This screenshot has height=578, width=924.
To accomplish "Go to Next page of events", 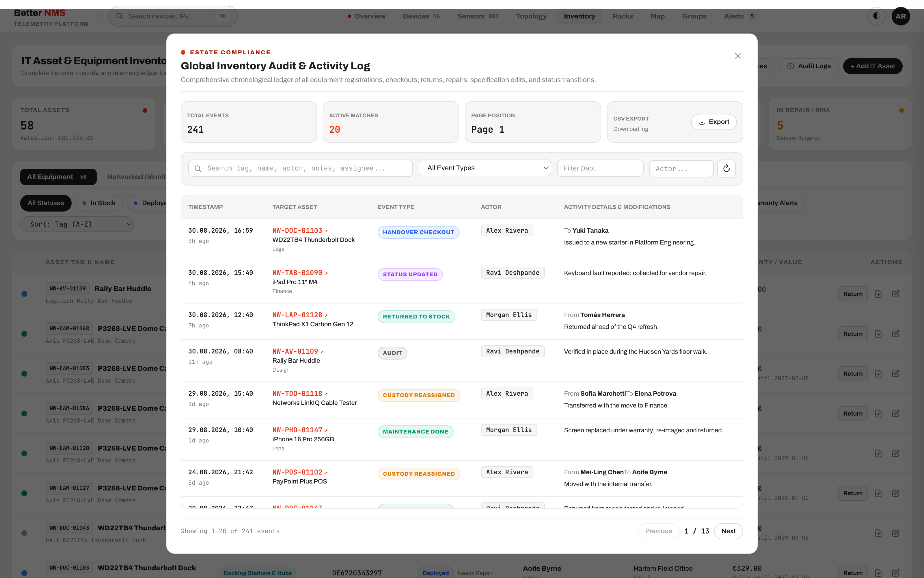I will tap(728, 531).
